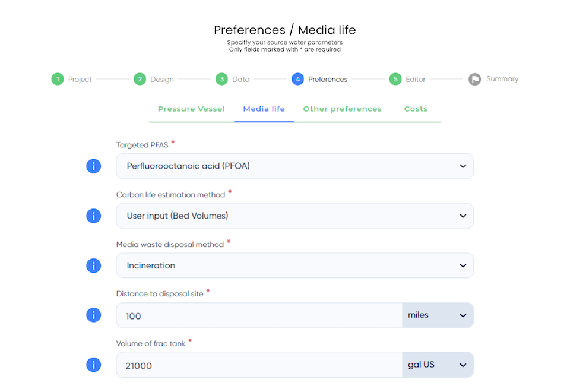Change the miles unit dropdown
This screenshot has height=392, width=570.
(438, 315)
